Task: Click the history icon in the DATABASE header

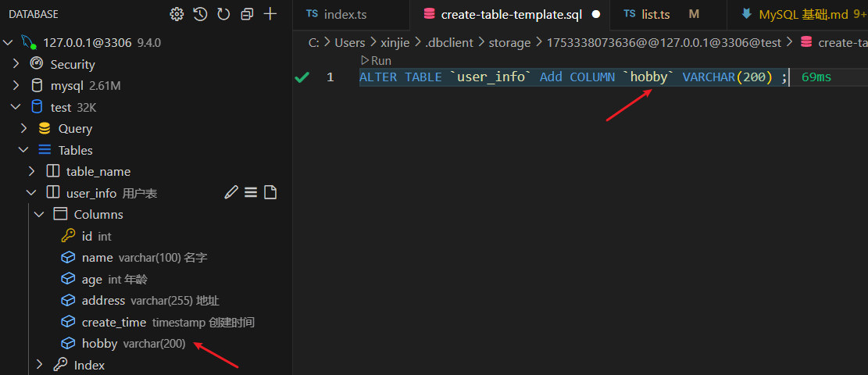Action: 200,14
